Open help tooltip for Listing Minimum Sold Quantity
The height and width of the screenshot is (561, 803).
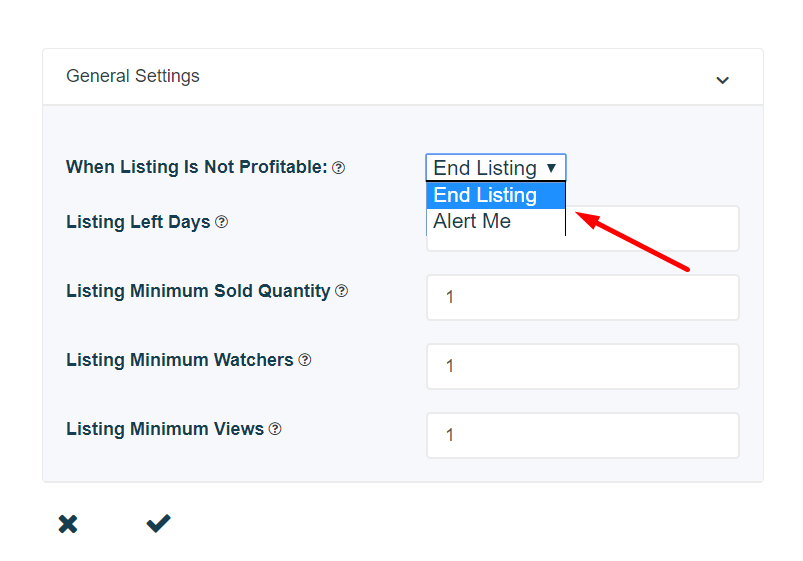342,291
